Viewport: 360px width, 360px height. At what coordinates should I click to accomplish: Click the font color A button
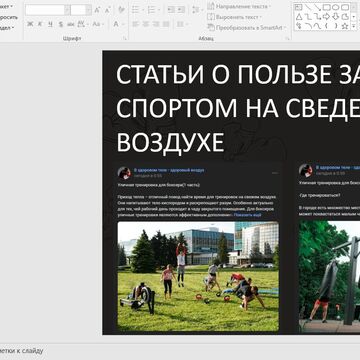tap(116, 24)
